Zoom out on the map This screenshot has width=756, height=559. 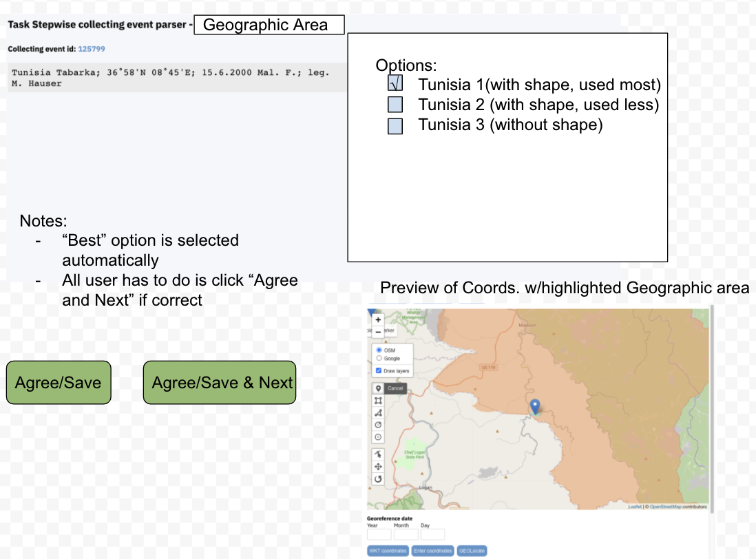click(378, 332)
